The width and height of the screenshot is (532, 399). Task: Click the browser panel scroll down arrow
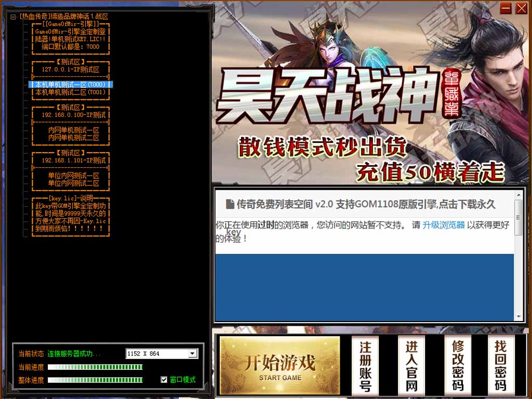(x=518, y=316)
